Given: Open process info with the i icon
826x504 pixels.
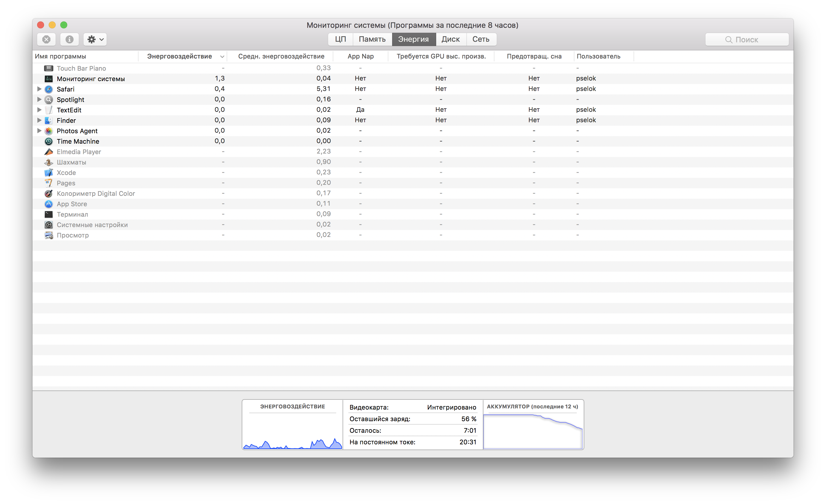Looking at the screenshot, I should pyautogui.click(x=69, y=40).
